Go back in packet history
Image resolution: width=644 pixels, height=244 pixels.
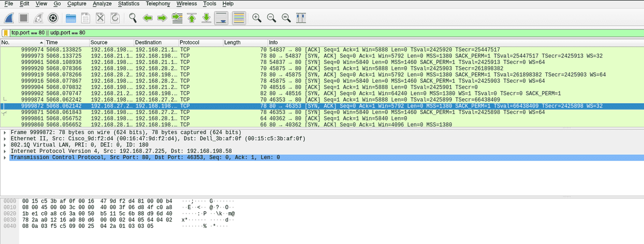148,18
